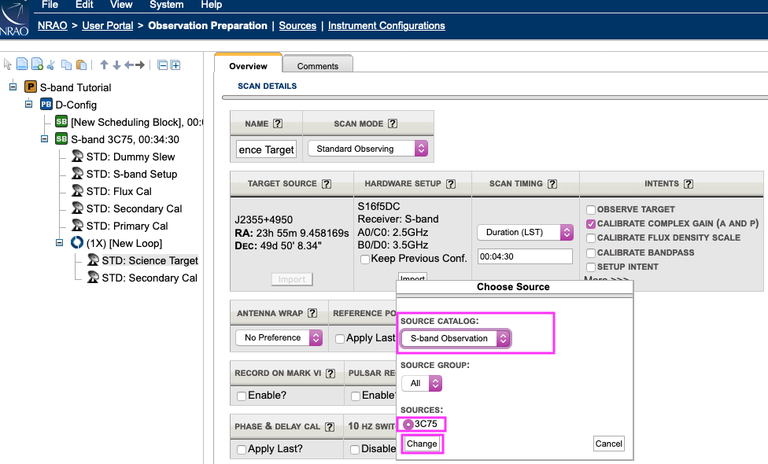Image resolution: width=768 pixels, height=464 pixels.
Task: Click the move down arrow icon
Action: pyautogui.click(x=117, y=65)
